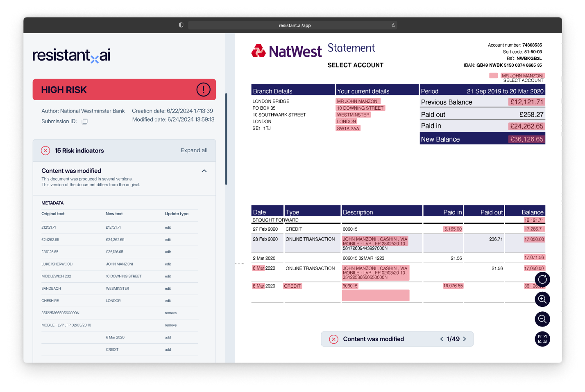The width and height of the screenshot is (585, 392).
Task: Click the 15 Risk indicators heading
Action: [79, 151]
